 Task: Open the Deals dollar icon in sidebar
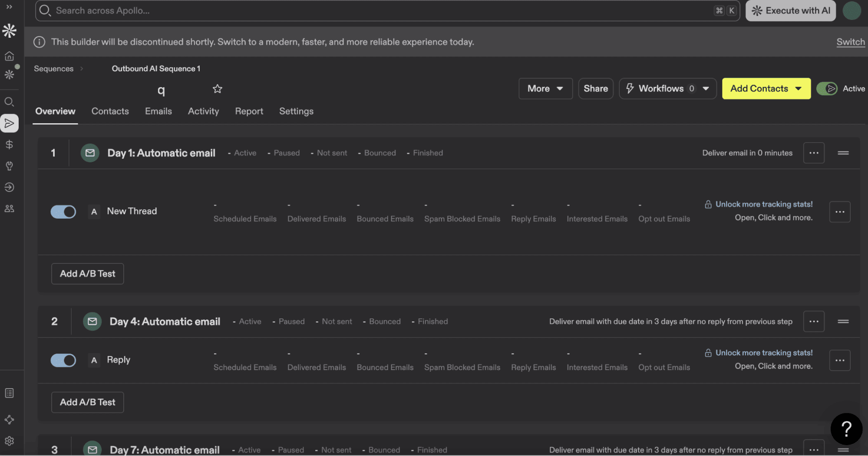(x=9, y=144)
